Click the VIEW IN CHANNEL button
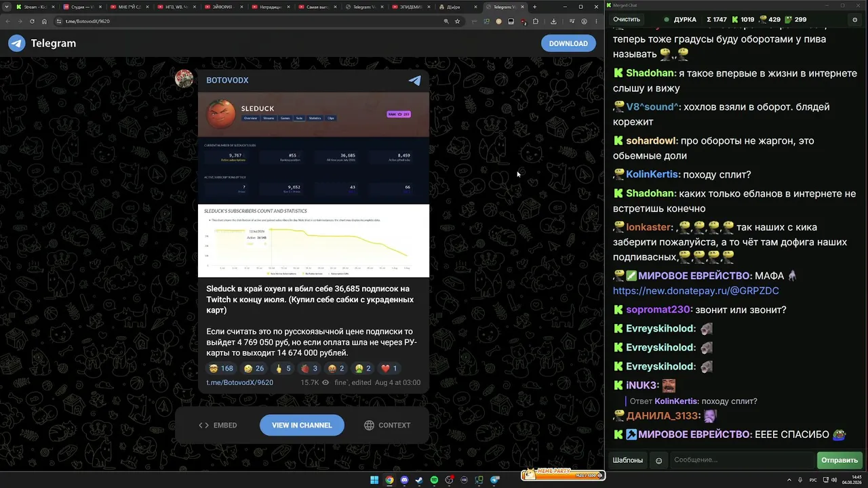 coord(302,425)
